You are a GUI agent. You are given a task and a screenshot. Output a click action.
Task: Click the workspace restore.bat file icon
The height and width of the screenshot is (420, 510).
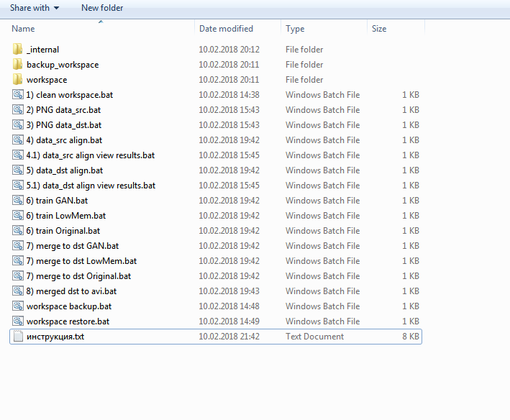(x=18, y=321)
